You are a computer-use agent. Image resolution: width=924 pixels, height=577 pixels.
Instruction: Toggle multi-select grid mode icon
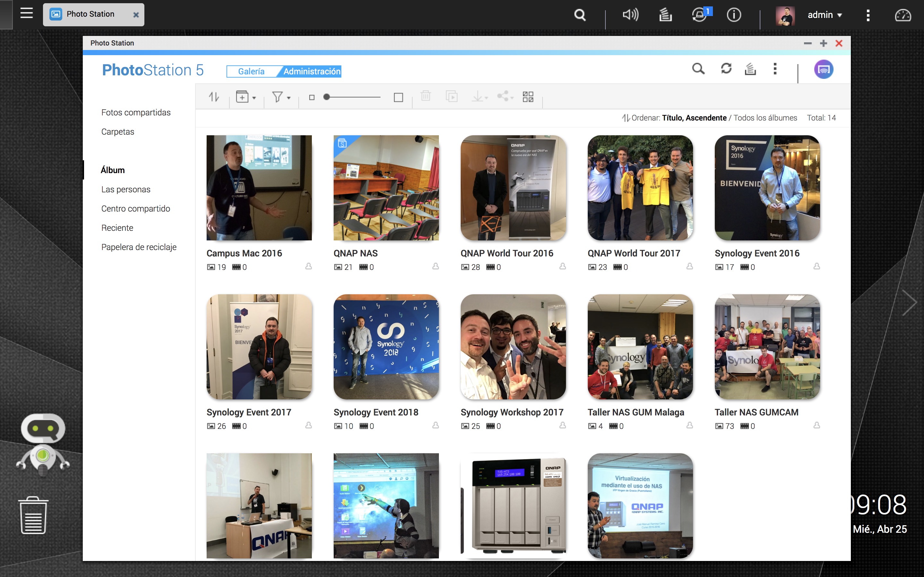pyautogui.click(x=528, y=97)
